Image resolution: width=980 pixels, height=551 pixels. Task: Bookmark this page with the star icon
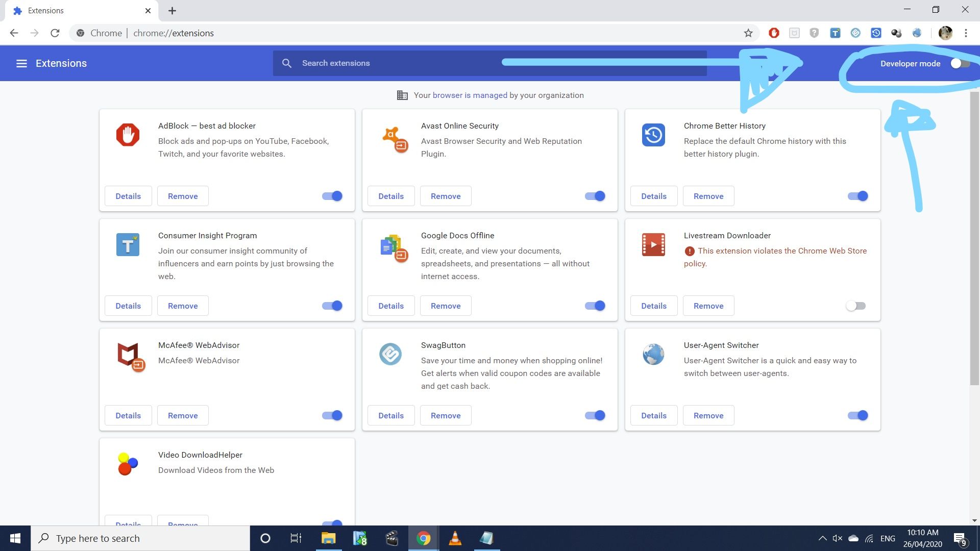tap(748, 33)
